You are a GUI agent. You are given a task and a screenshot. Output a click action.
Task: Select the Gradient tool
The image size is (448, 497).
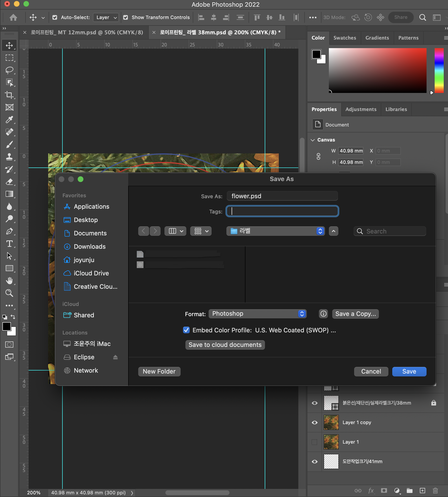(9, 194)
